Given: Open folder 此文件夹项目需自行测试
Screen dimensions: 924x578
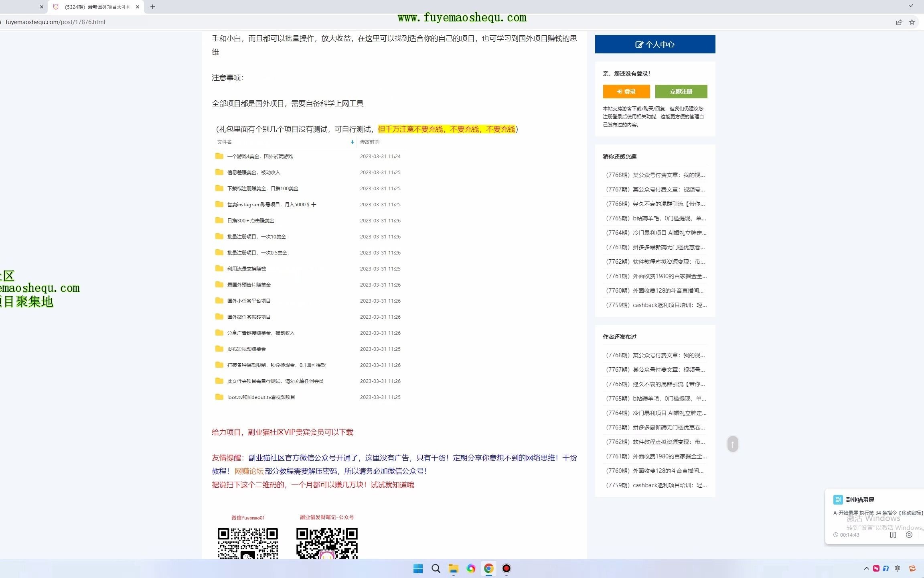Looking at the screenshot, I should coord(275,381).
